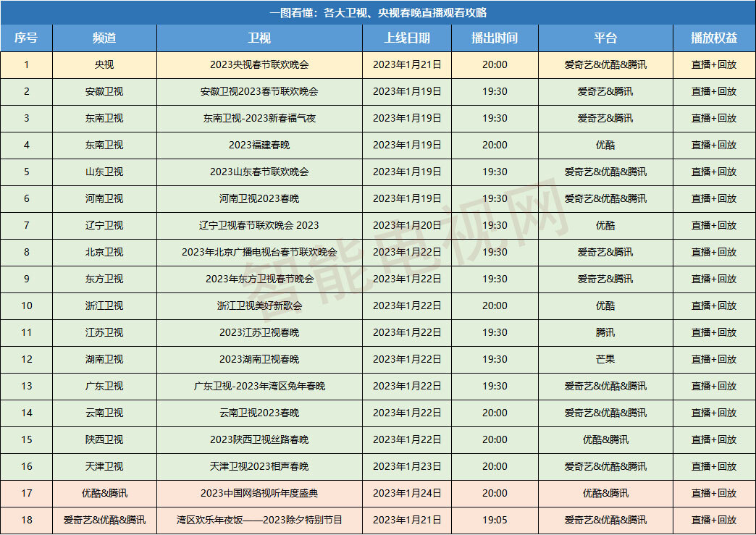Click the 安徽卫视 channel cell
Screen dimensions: 756x535
point(104,91)
